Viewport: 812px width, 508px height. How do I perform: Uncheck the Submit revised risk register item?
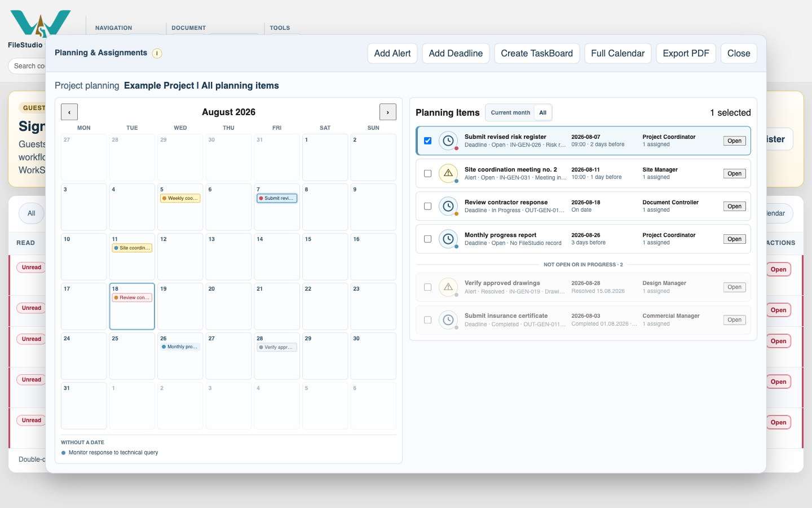tap(427, 141)
